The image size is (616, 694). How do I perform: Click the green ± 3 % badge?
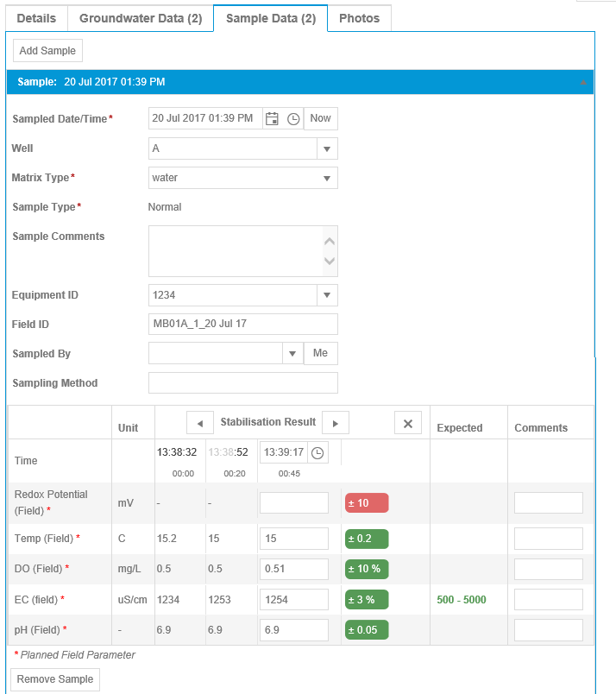coord(367,600)
